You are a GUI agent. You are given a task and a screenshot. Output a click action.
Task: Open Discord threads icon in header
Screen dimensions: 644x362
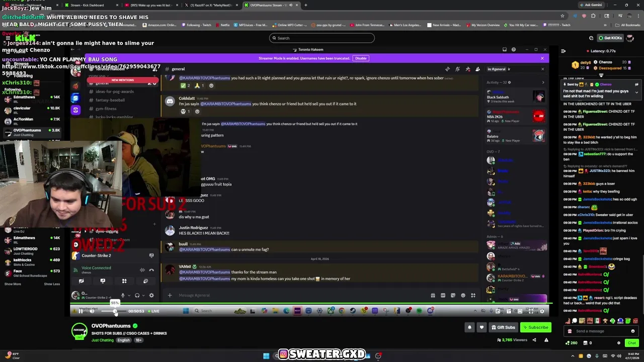click(x=447, y=69)
